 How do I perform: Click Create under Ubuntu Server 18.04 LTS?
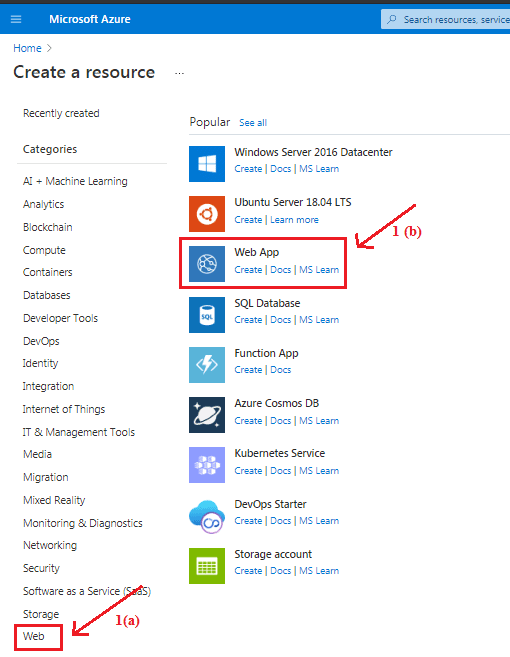coord(248,220)
